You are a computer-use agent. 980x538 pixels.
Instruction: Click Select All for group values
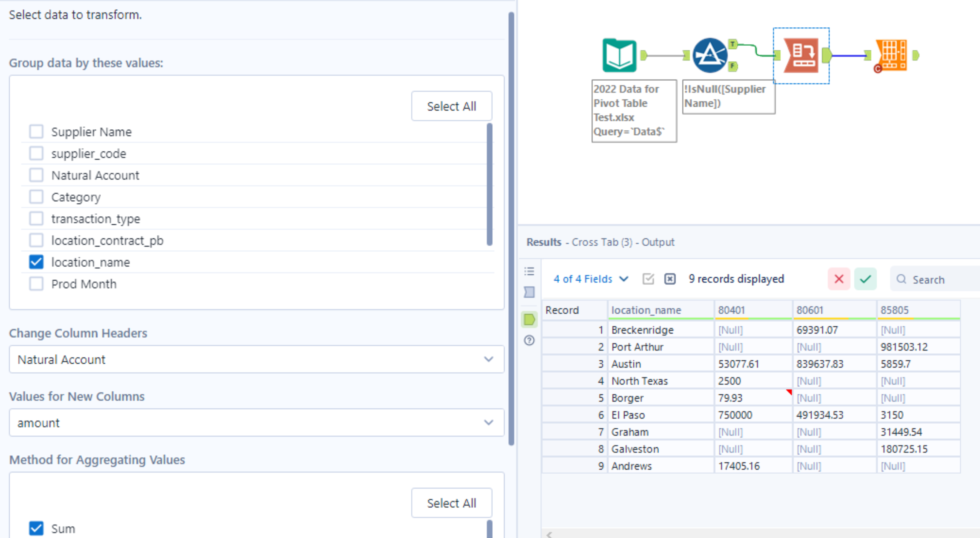click(x=451, y=106)
